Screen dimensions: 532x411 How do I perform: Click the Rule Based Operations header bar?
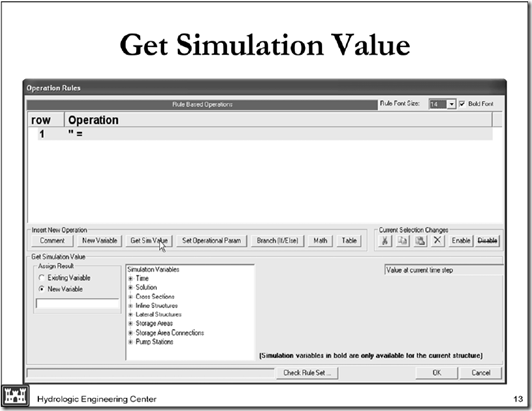click(202, 105)
